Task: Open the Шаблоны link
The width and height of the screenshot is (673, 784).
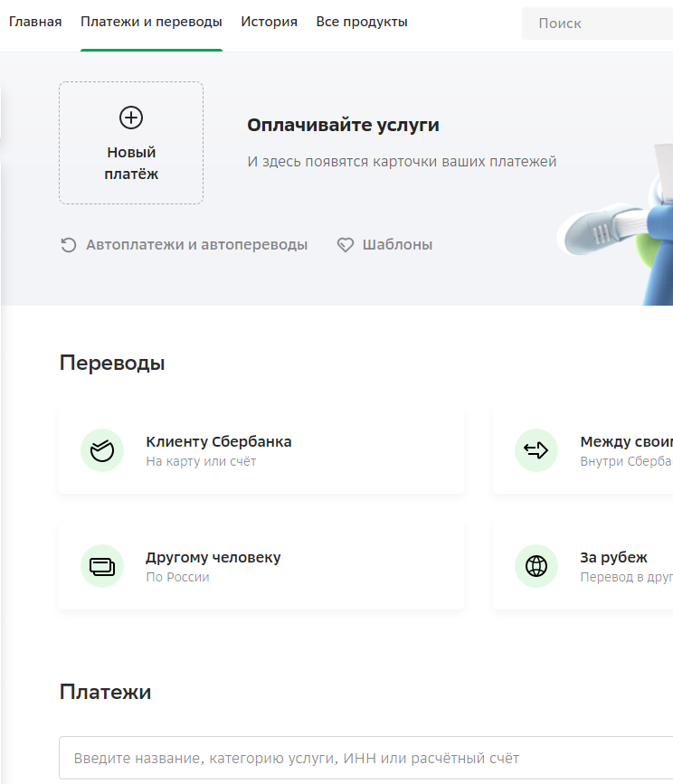Action: (397, 244)
